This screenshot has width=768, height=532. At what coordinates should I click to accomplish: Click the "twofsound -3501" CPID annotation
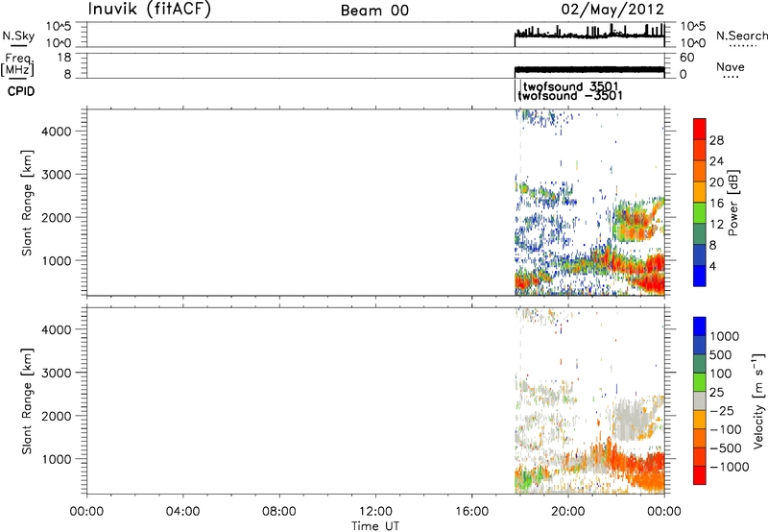pos(570,95)
